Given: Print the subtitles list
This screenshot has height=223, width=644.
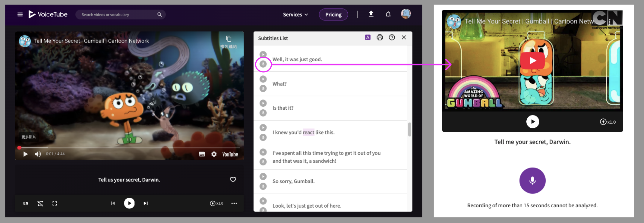Looking at the screenshot, I should (380, 37).
